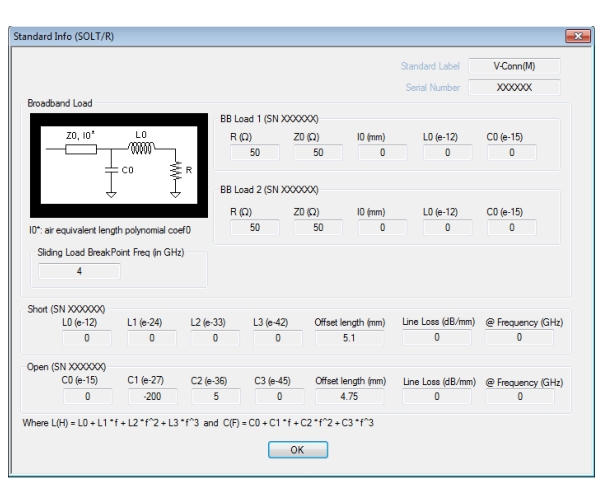Click the 'Standard Info (SOLT/R)' title text
This screenshot has width=605, height=483.
tap(64, 36)
